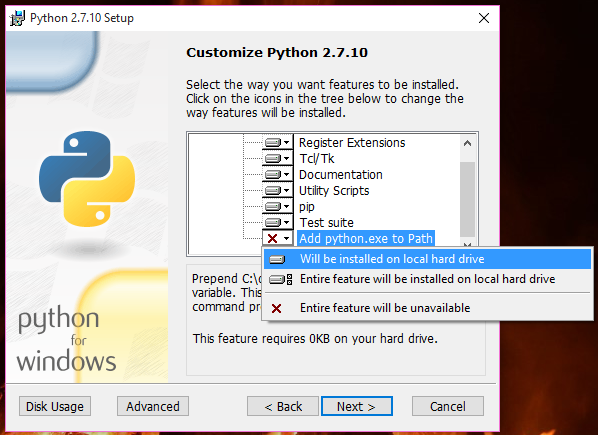This screenshot has width=598, height=435.
Task: Open Register Extensions install-state dropdown
Action: [x=277, y=143]
